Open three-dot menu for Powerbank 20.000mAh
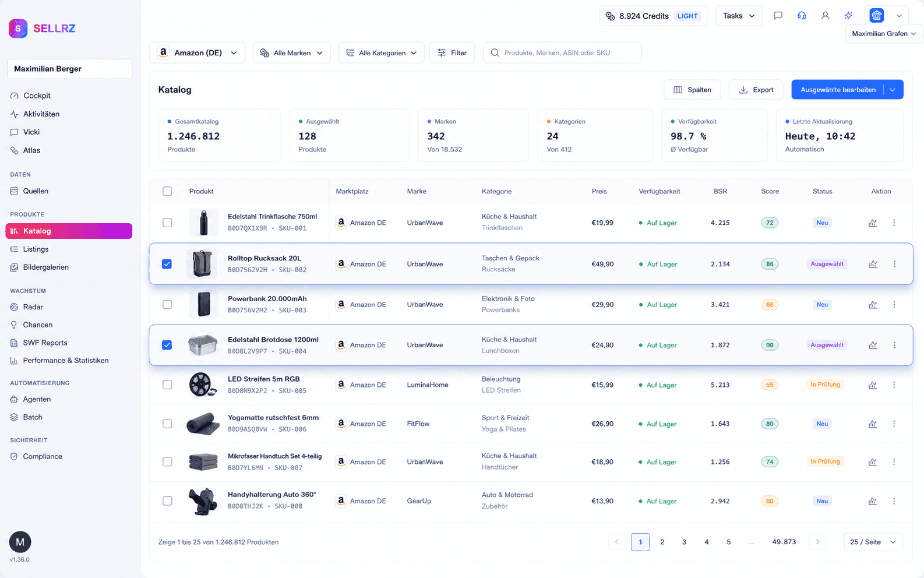The height and width of the screenshot is (578, 924). coord(894,305)
